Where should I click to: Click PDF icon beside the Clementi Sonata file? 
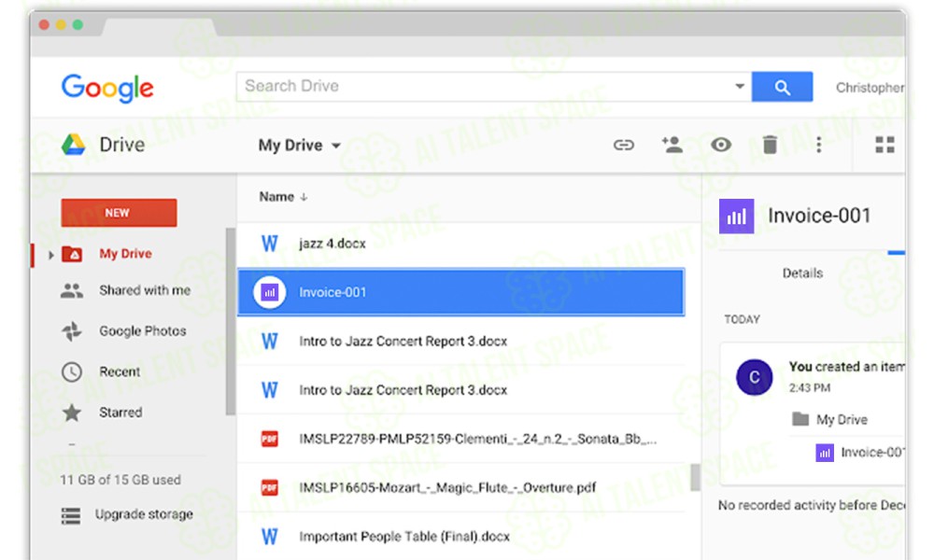[269, 439]
